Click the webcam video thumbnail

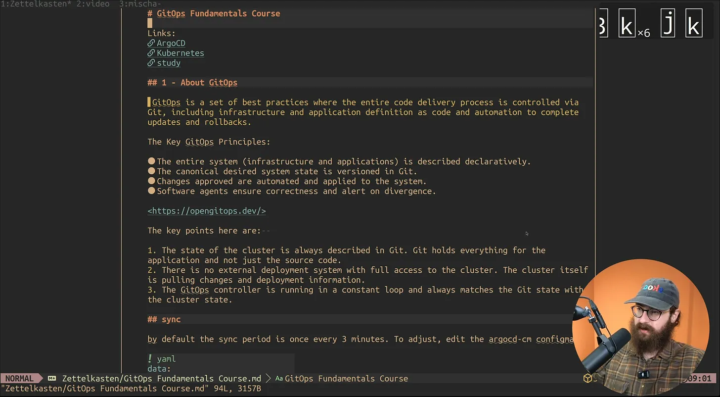coord(640,327)
